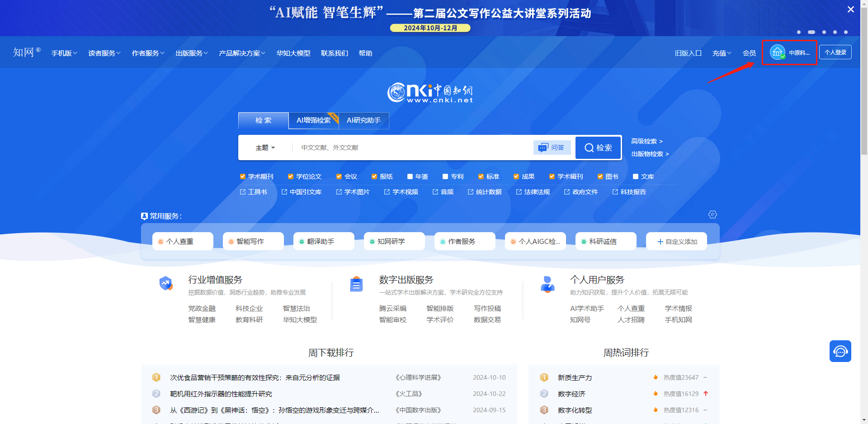Viewport: 868px width, 424px height.
Task: Click the third banner carousel dot
Action: pyautogui.click(x=824, y=32)
